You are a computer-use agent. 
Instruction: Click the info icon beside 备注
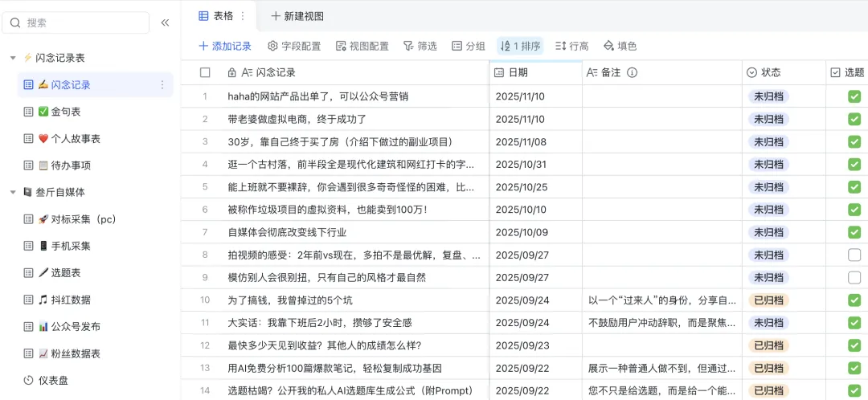632,72
